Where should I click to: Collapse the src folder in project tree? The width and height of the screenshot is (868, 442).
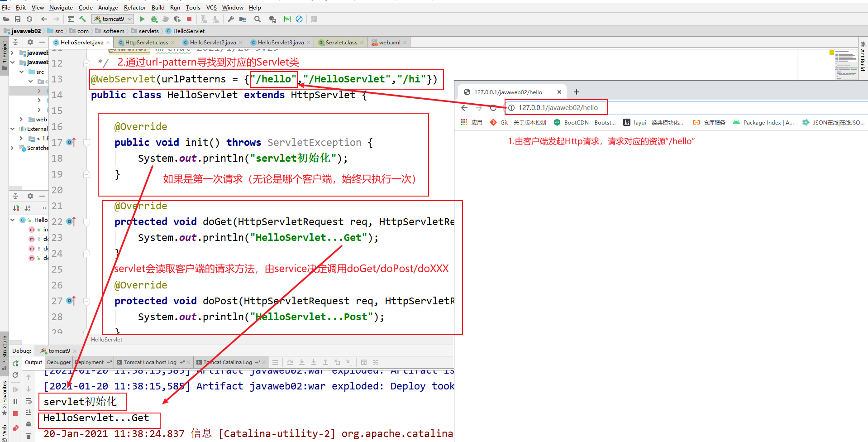[x=21, y=72]
